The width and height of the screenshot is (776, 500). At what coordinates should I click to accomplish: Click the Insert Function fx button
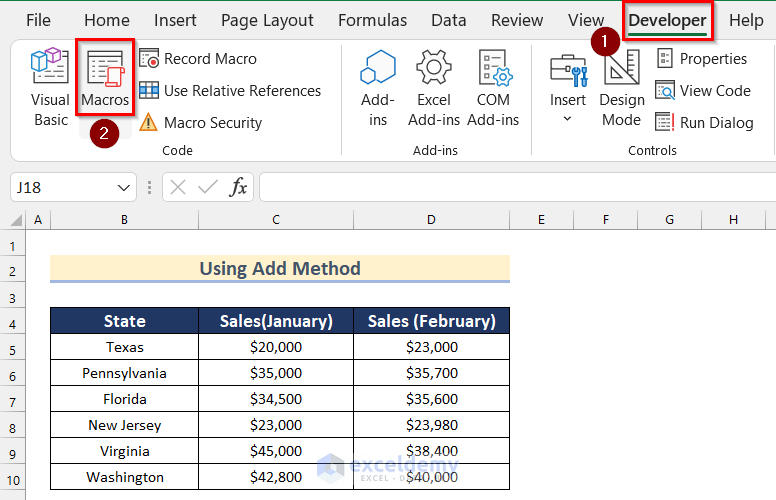(239, 187)
